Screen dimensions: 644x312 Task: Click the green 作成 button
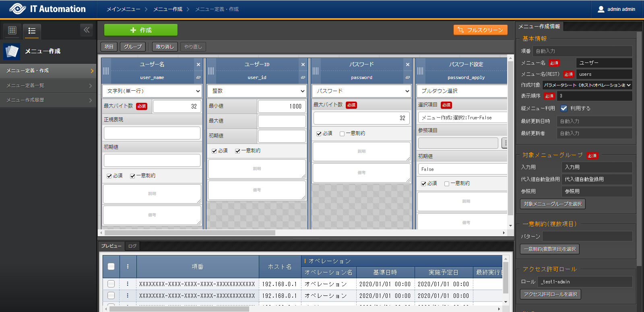(x=141, y=30)
